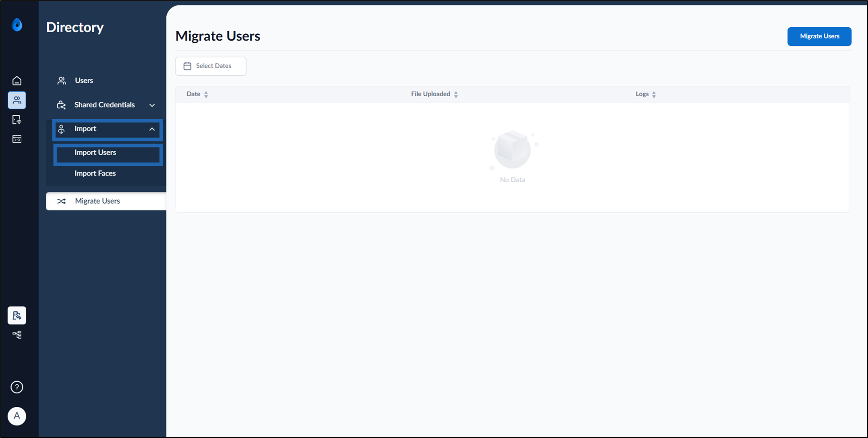Expand the Shared Credentials chevron
This screenshot has width=868, height=438.
pyautogui.click(x=152, y=105)
